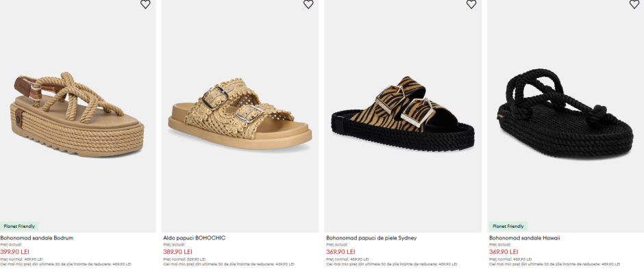Screen dimensions: 644x273
Task: View the woven beige two-buckle slide photo
Action: (x=240, y=115)
